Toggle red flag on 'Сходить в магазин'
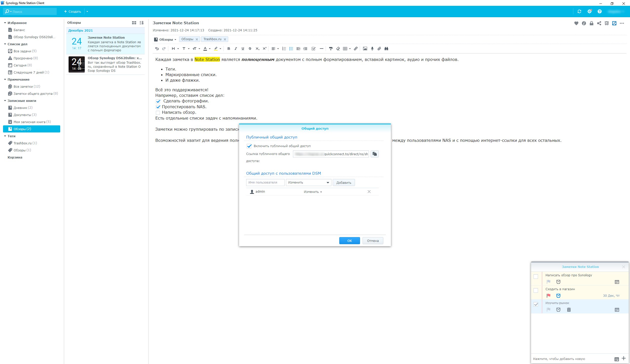 pyautogui.click(x=549, y=295)
